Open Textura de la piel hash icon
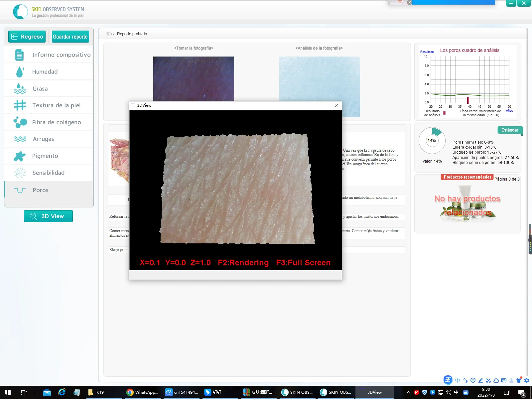 coord(20,105)
